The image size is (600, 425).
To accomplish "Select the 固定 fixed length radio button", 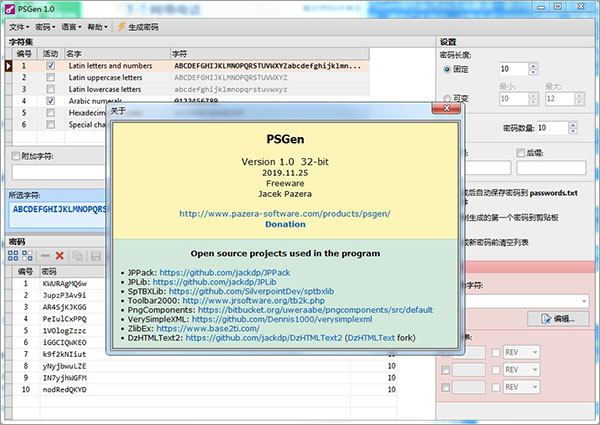I will tap(447, 69).
